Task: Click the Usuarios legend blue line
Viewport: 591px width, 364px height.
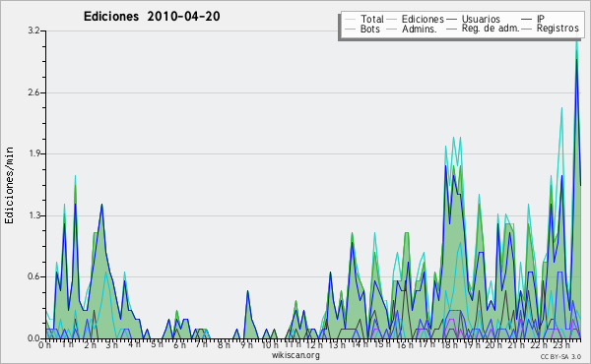Action: point(452,19)
